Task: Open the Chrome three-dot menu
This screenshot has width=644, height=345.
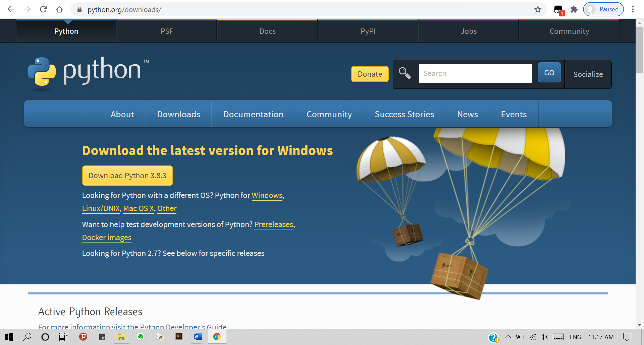Action: tap(633, 9)
